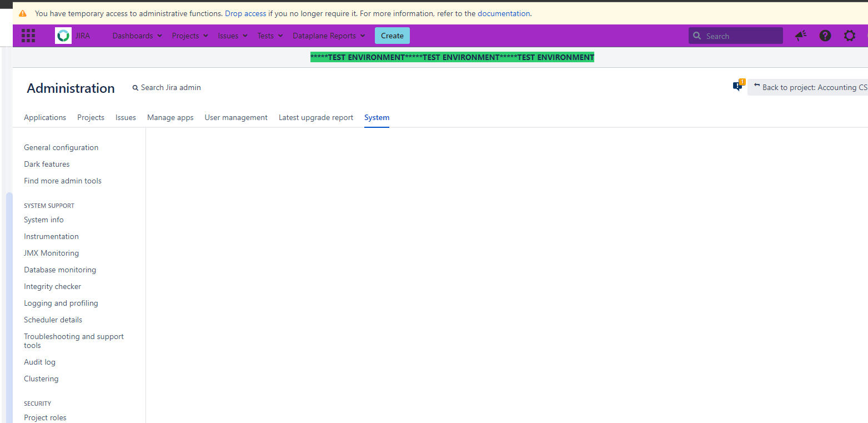This screenshot has height=423, width=868.
Task: Expand the Dashboards dropdown menu
Action: 137,36
